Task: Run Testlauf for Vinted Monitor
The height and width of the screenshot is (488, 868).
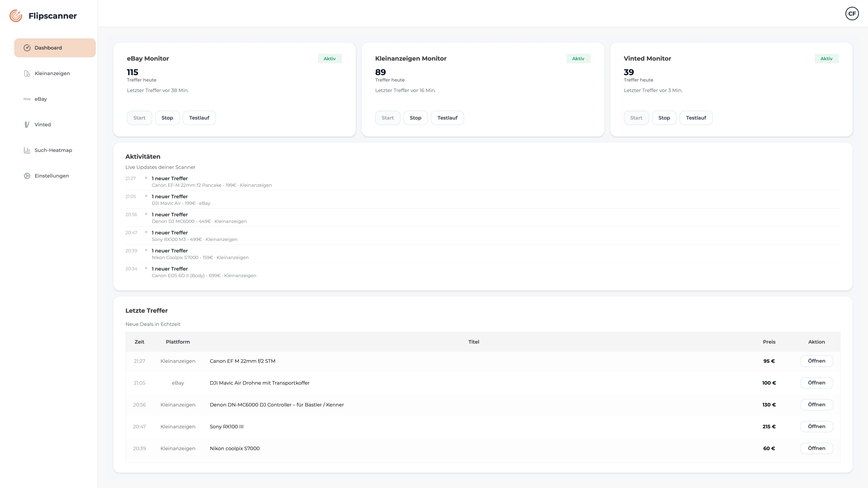Action: coord(696,118)
